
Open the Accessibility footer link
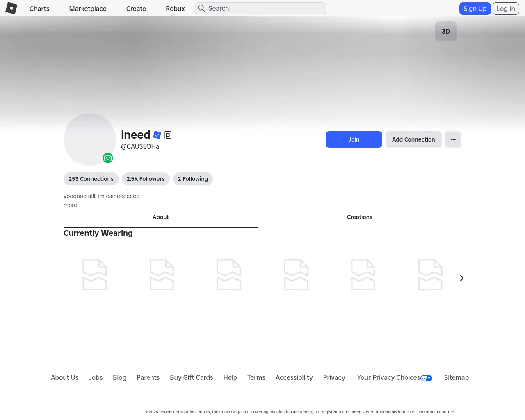click(294, 377)
